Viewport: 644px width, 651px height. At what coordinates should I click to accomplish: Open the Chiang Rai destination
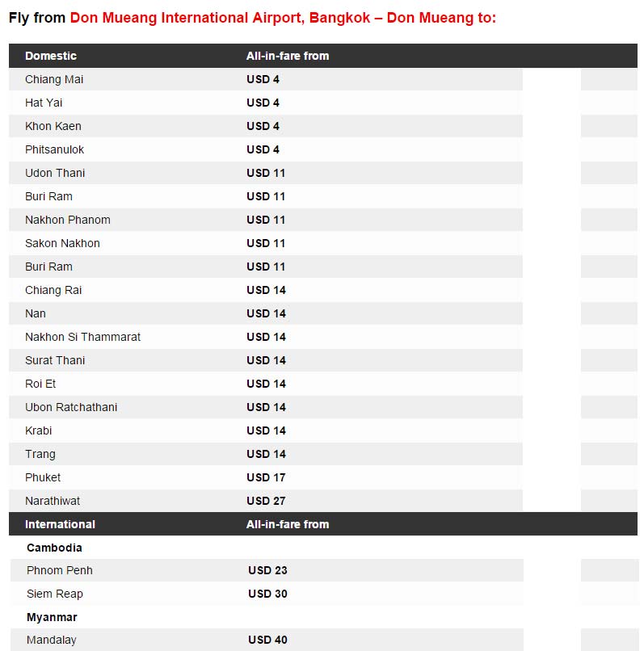53,290
